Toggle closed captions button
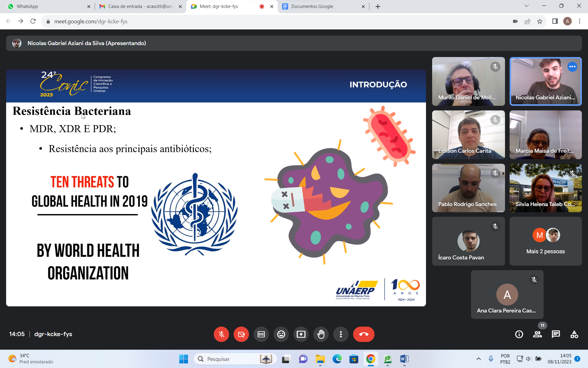588x368 pixels. tap(261, 334)
